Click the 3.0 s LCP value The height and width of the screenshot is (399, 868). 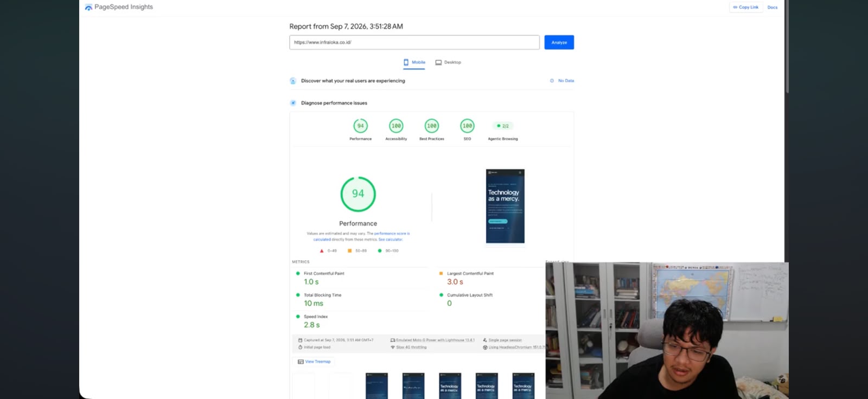455,282
